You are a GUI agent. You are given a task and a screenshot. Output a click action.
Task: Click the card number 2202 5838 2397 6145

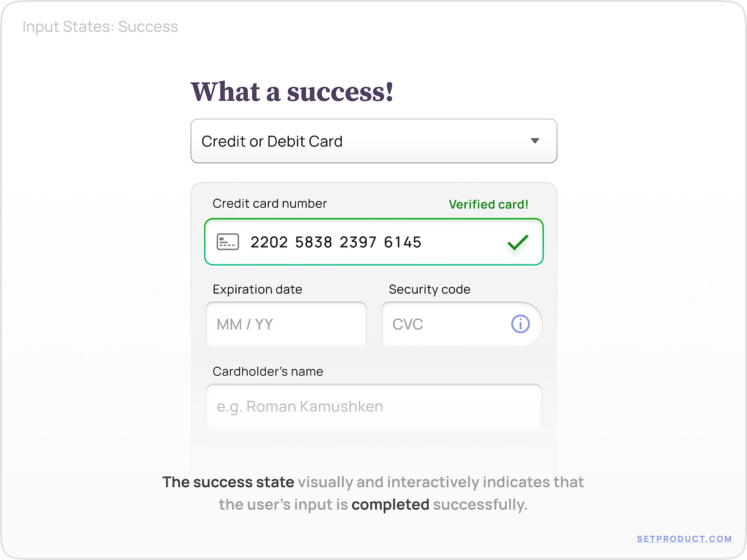(x=336, y=242)
